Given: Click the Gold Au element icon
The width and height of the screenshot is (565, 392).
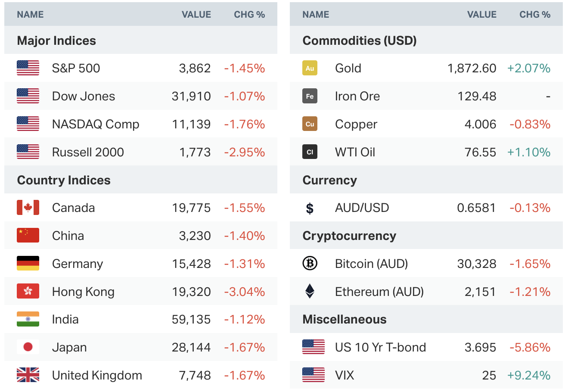Looking at the screenshot, I should tap(310, 68).
